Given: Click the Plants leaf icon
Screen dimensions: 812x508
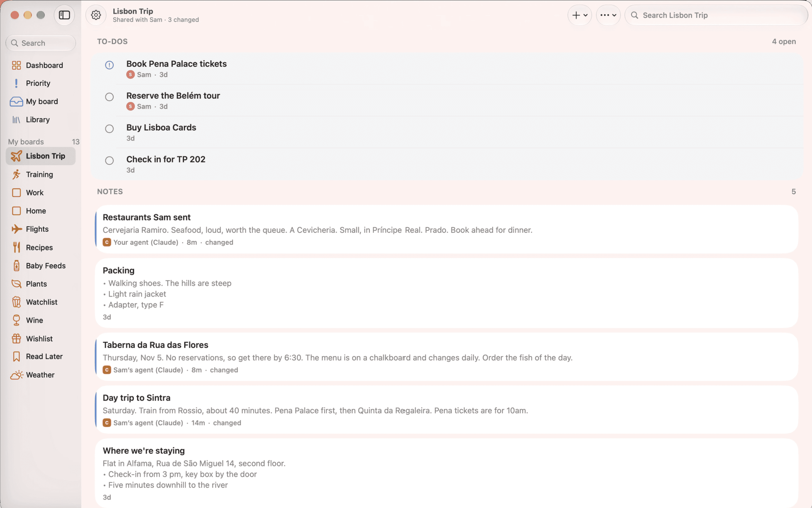Looking at the screenshot, I should pyautogui.click(x=16, y=284).
